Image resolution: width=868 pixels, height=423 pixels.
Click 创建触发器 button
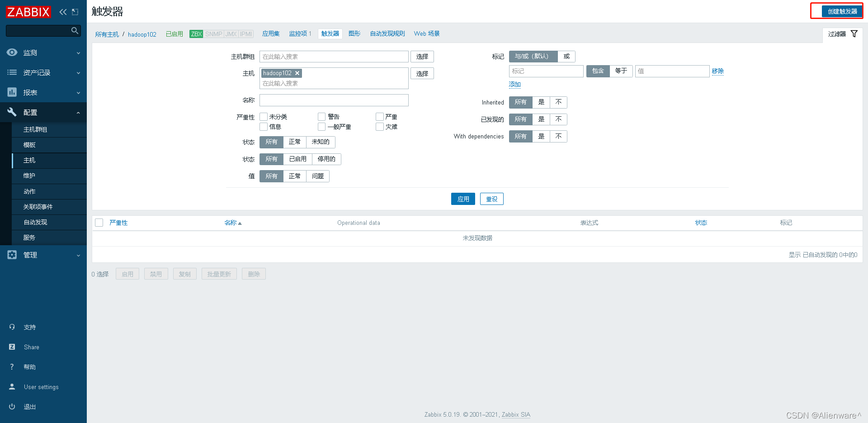coord(842,11)
